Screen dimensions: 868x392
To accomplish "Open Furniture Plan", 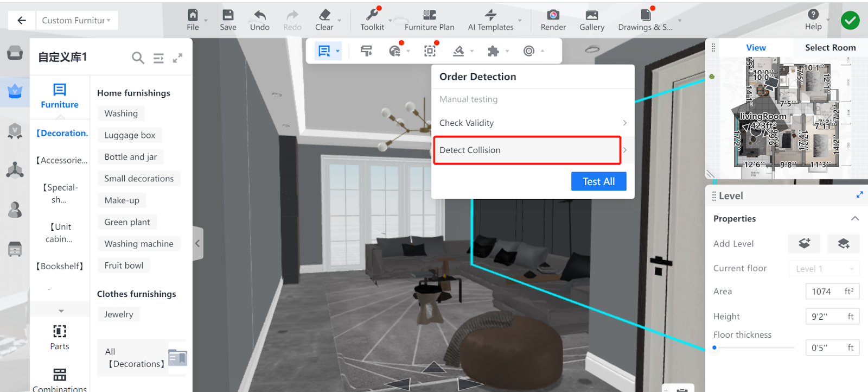I will click(429, 20).
